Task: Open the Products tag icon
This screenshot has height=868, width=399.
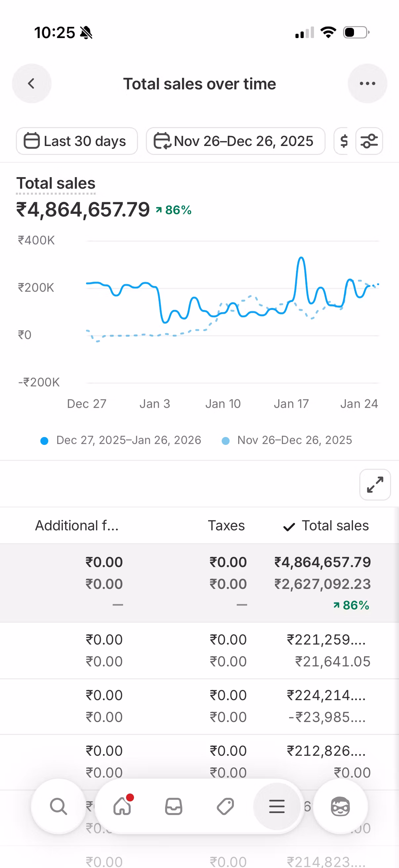Action: point(225,807)
